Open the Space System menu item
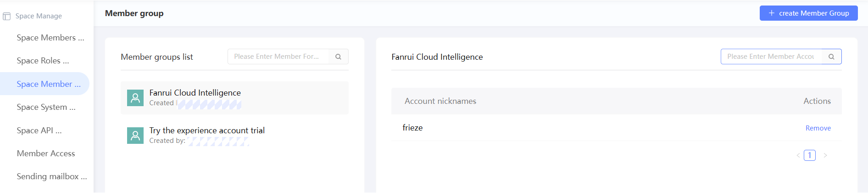Image resolution: width=868 pixels, height=193 pixels. pyautogui.click(x=46, y=107)
